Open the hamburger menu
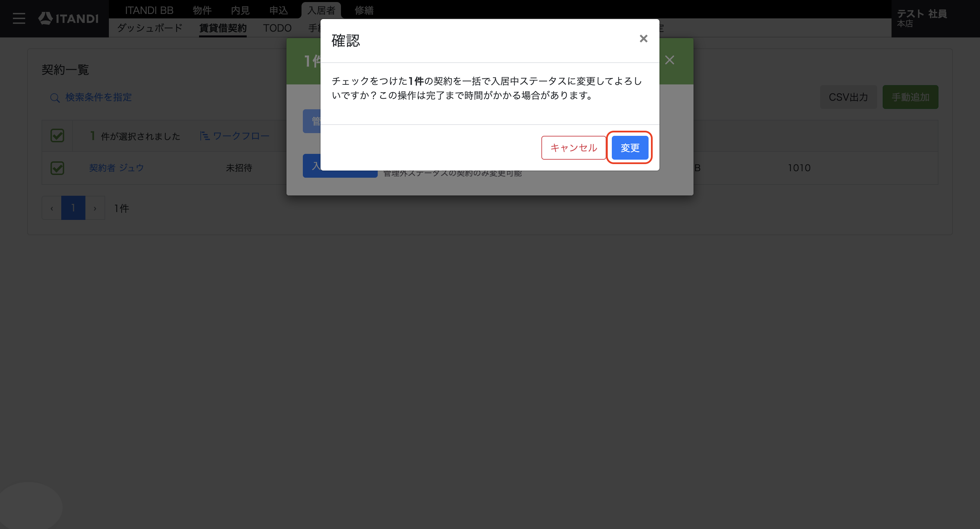Viewport: 980px width, 529px height. pyautogui.click(x=19, y=18)
